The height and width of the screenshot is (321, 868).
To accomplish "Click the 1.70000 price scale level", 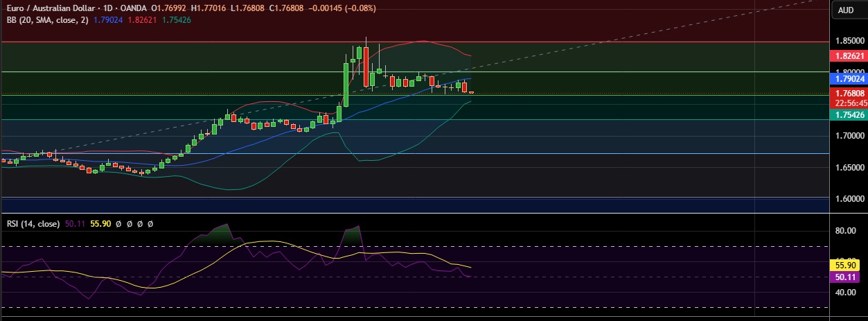I will tap(849, 136).
